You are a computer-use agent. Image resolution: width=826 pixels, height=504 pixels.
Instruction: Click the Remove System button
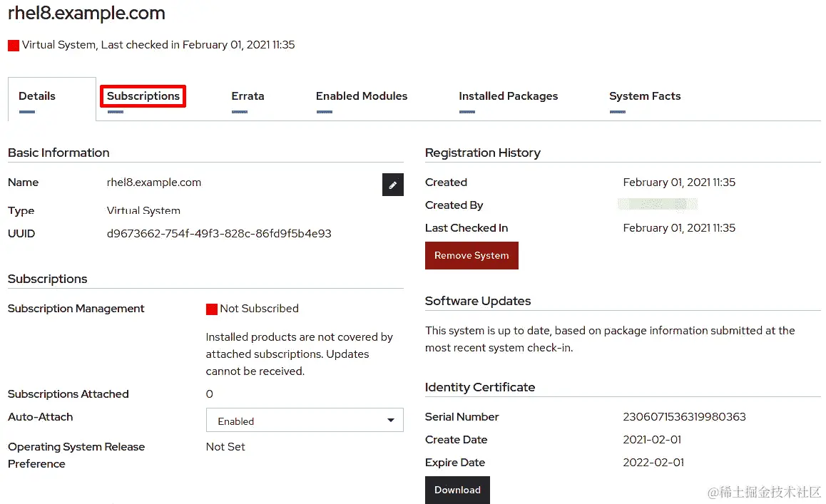click(471, 255)
